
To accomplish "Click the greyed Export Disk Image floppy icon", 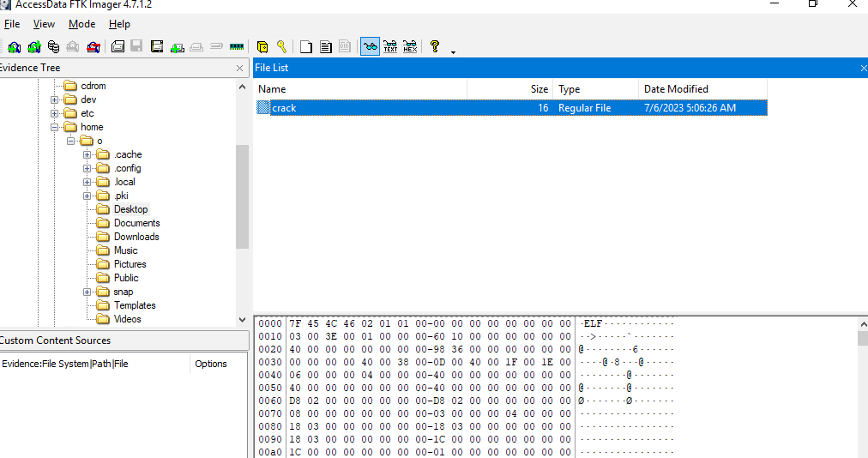I will [136, 47].
